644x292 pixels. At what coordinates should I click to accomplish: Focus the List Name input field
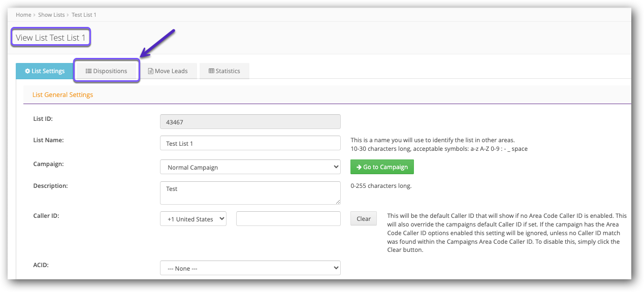click(x=250, y=143)
